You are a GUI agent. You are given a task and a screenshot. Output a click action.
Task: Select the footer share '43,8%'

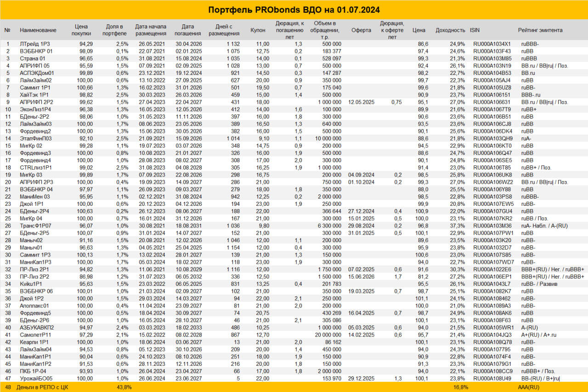coord(124,387)
